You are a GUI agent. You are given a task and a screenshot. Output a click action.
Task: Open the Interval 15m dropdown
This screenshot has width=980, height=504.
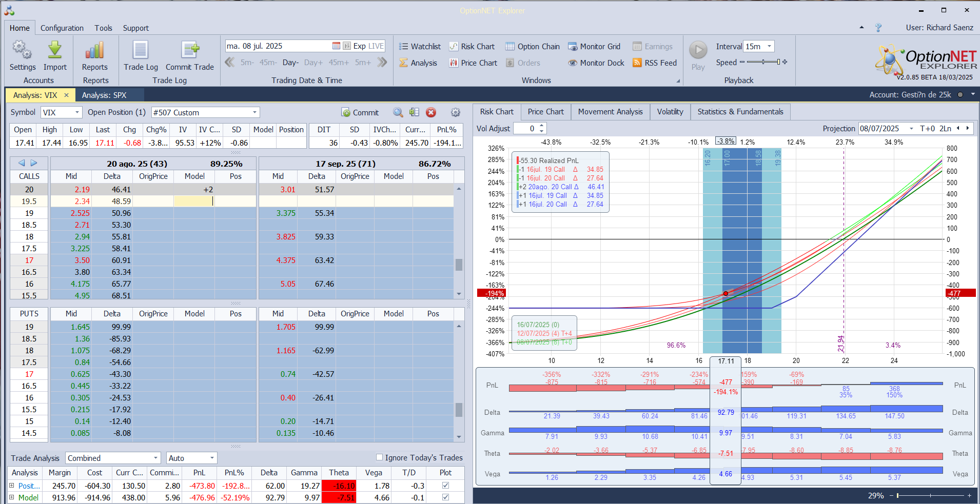tap(769, 47)
